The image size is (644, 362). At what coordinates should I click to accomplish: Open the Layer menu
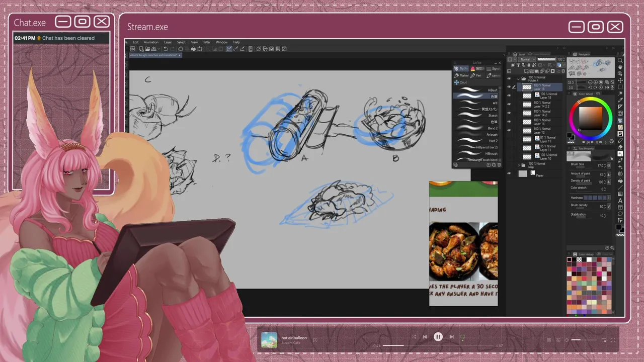click(x=168, y=42)
